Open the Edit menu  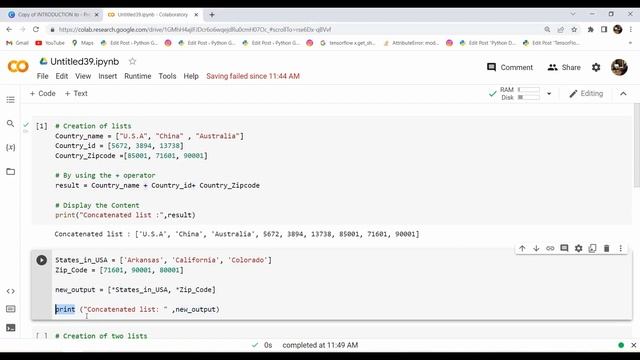(62, 76)
